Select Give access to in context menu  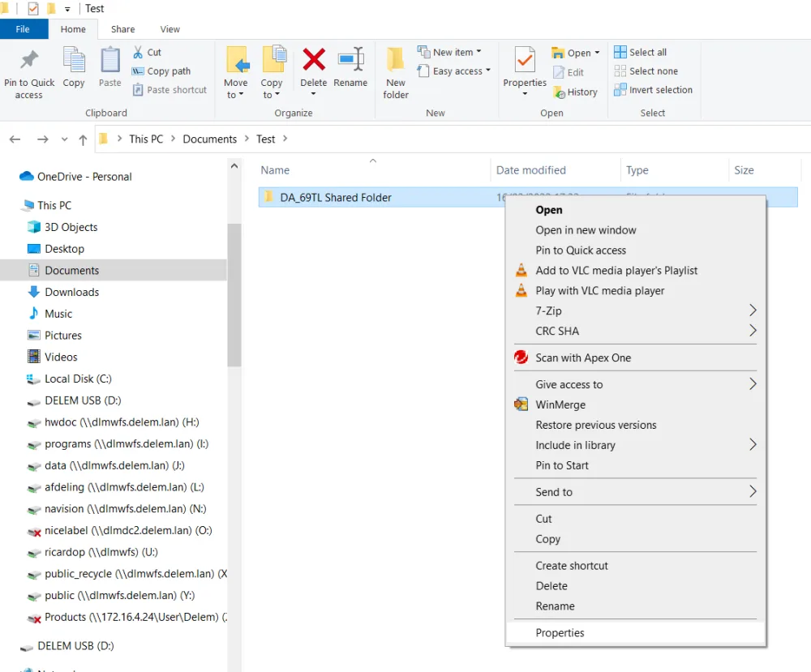(x=636, y=384)
